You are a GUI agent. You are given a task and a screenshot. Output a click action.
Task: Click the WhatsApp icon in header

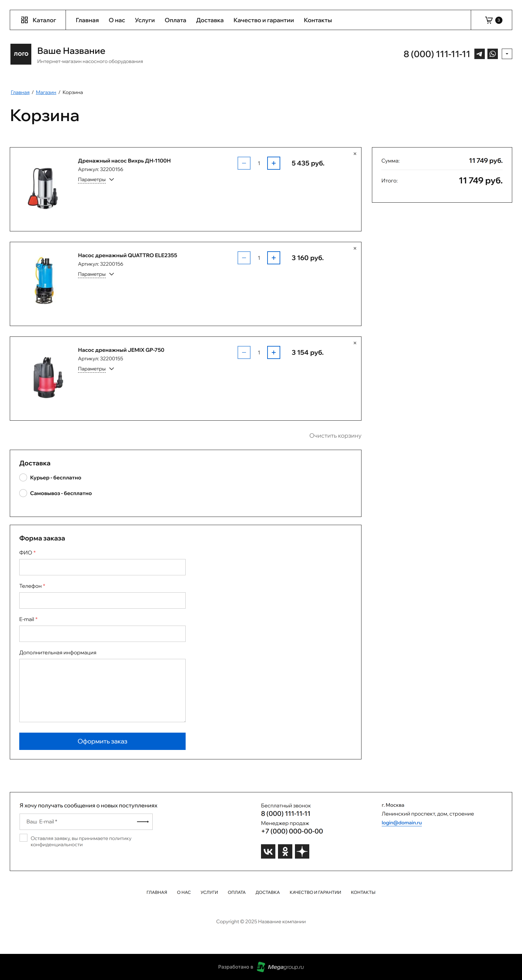tap(493, 54)
